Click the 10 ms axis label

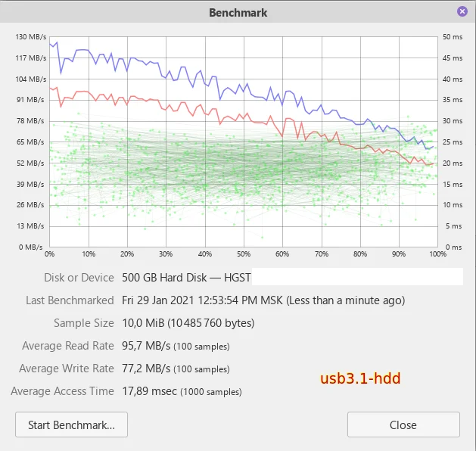pyautogui.click(x=453, y=205)
